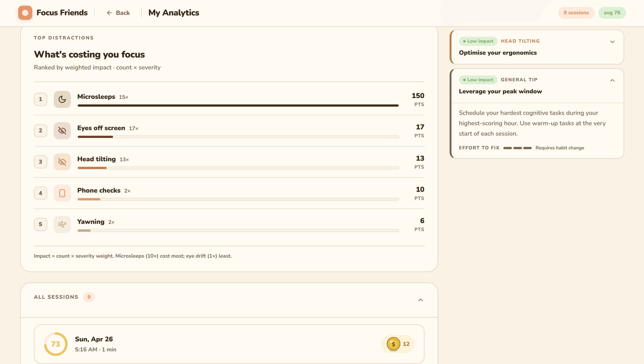This screenshot has height=364, width=644.
Task: Click the Focus Friends app name
Action: point(62,13)
